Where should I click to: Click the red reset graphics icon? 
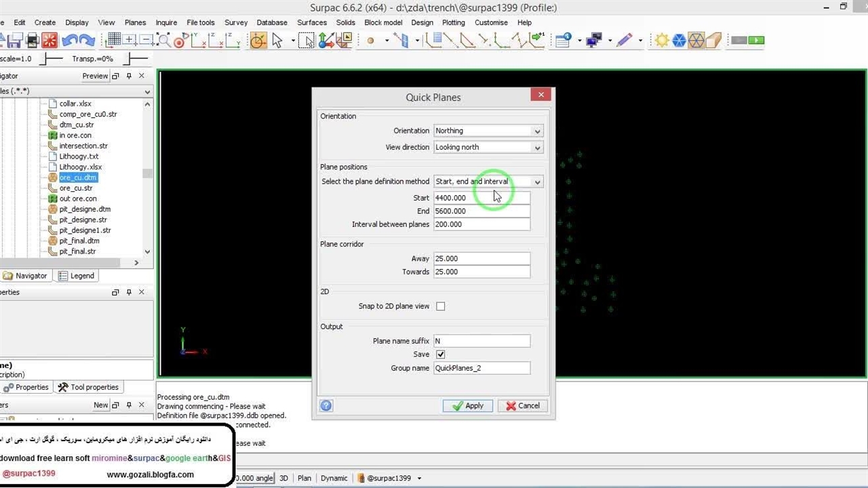click(x=50, y=41)
